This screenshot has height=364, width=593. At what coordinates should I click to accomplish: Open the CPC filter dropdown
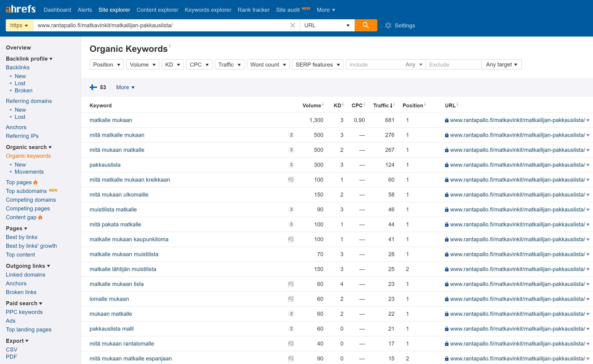(199, 65)
